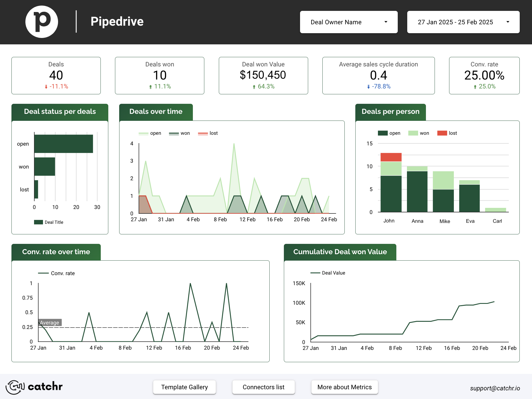Select the Conv. rate over time header
Screen dimensions: 532x399
(56, 252)
